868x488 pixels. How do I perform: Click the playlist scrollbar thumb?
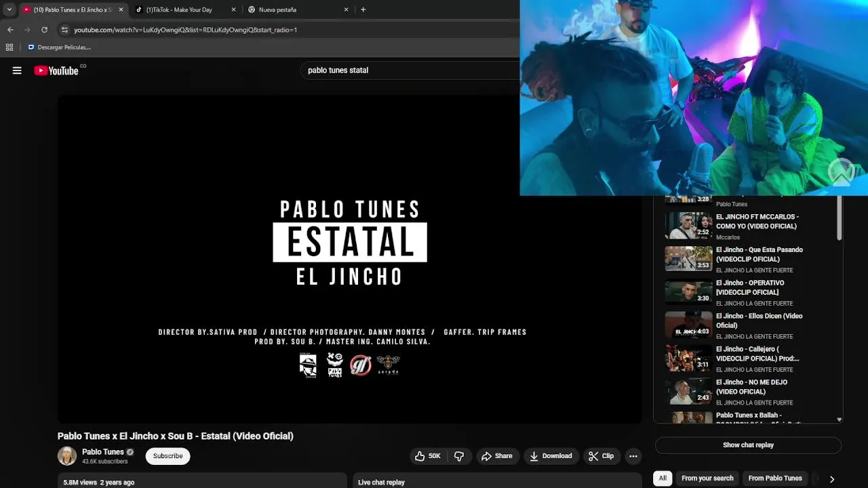pos(839,218)
